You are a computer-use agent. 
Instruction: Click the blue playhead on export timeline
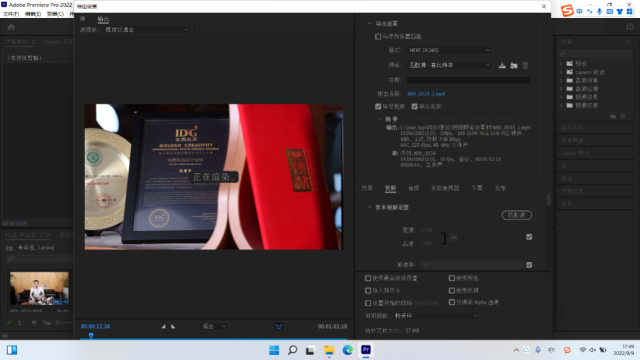click(91, 336)
